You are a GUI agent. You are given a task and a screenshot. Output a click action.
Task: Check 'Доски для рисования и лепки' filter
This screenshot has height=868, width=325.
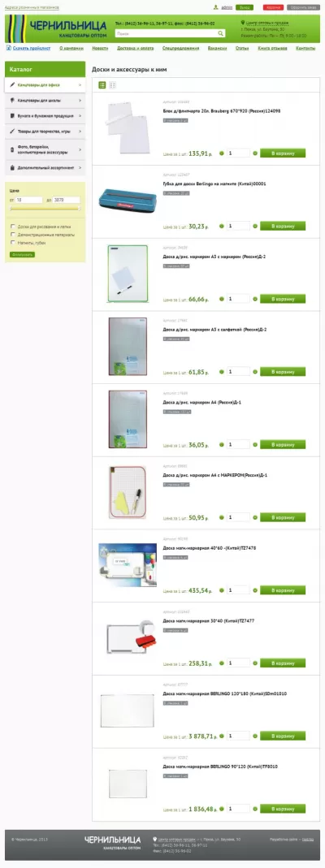pos(12,227)
